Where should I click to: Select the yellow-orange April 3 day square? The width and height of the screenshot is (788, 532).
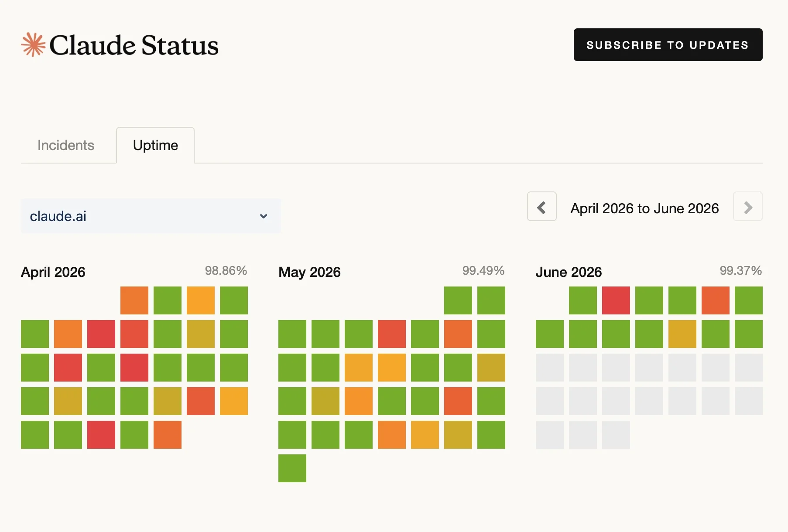201,300
